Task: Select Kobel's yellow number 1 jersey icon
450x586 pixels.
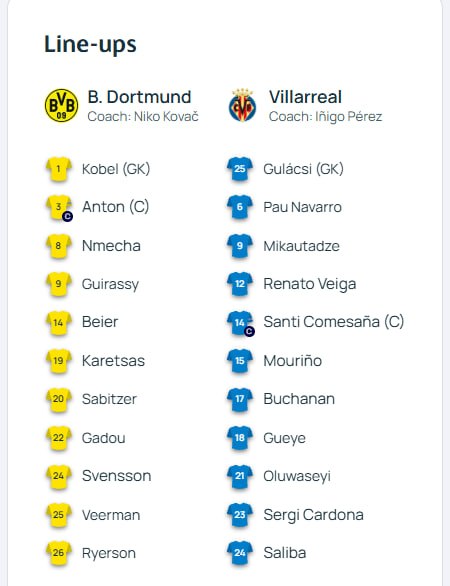Action: click(x=59, y=169)
